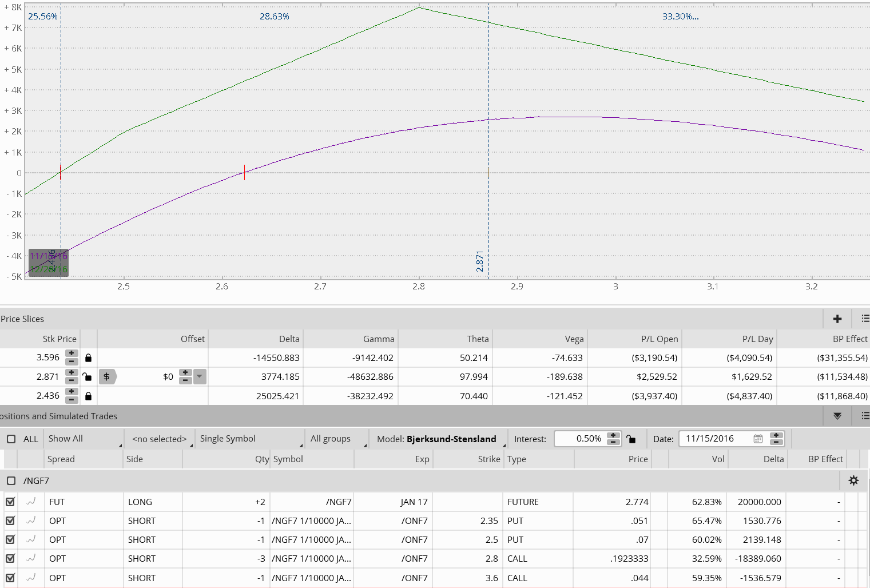Image resolution: width=870 pixels, height=588 pixels.
Task: Adjust the 2.436 stock price stepper
Action: tap(71, 396)
